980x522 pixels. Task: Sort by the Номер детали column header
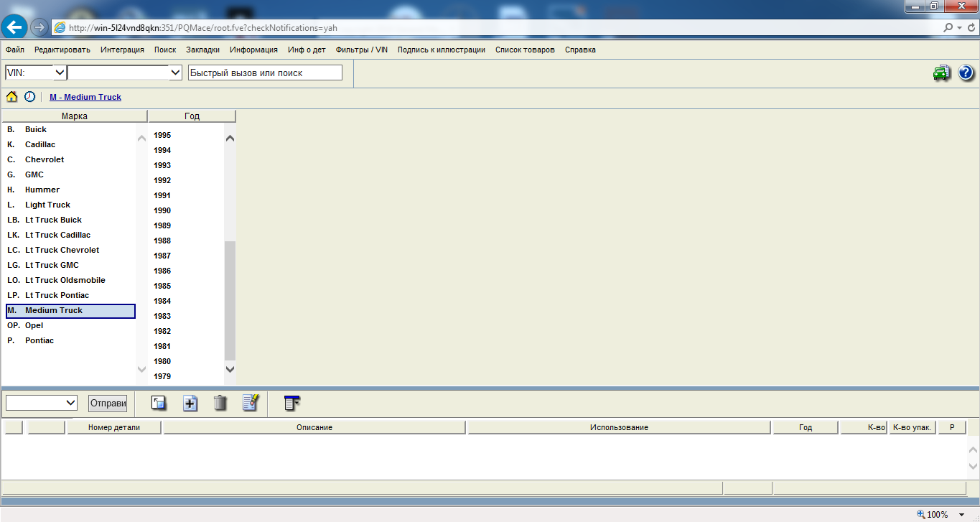pos(114,427)
